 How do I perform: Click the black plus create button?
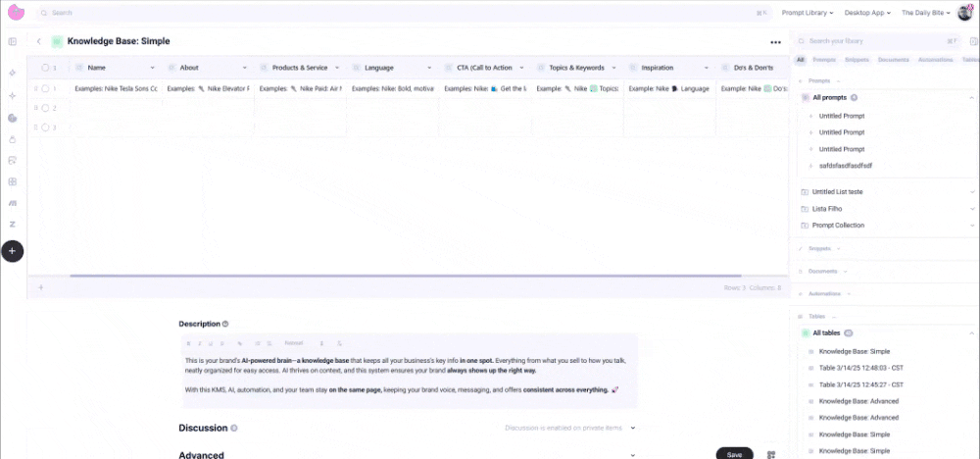12,251
